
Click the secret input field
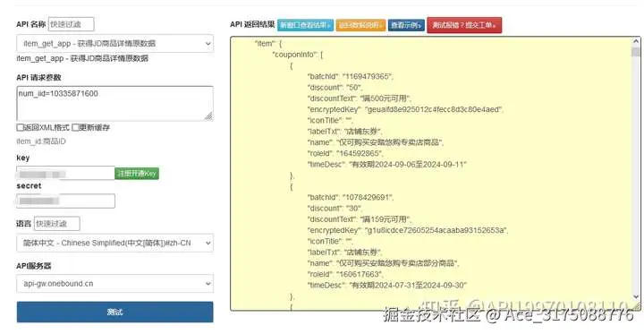click(65, 201)
